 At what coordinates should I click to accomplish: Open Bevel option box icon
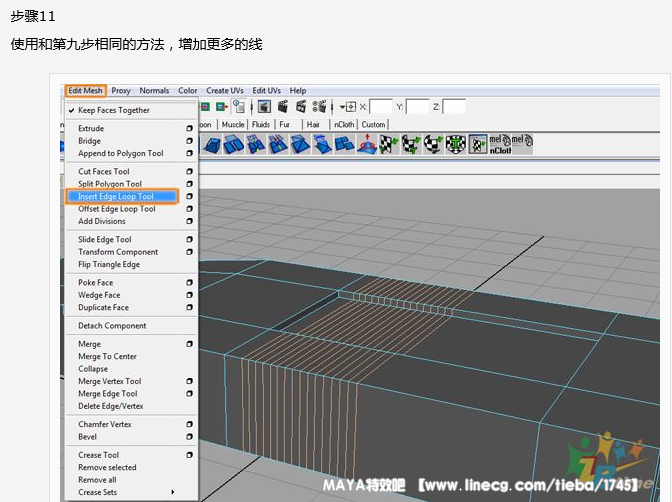click(189, 437)
